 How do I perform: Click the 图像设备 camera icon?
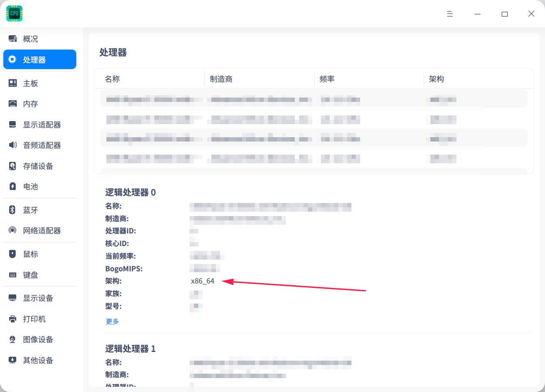point(12,339)
